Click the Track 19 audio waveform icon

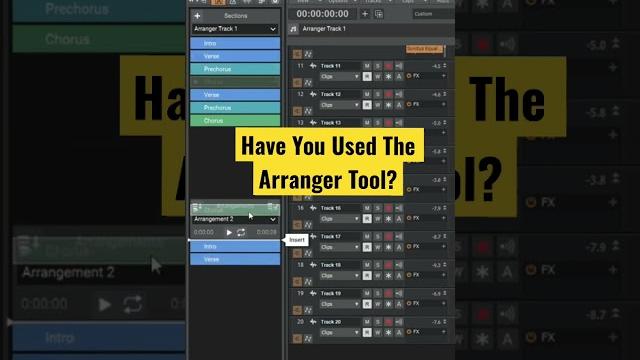coord(313,293)
